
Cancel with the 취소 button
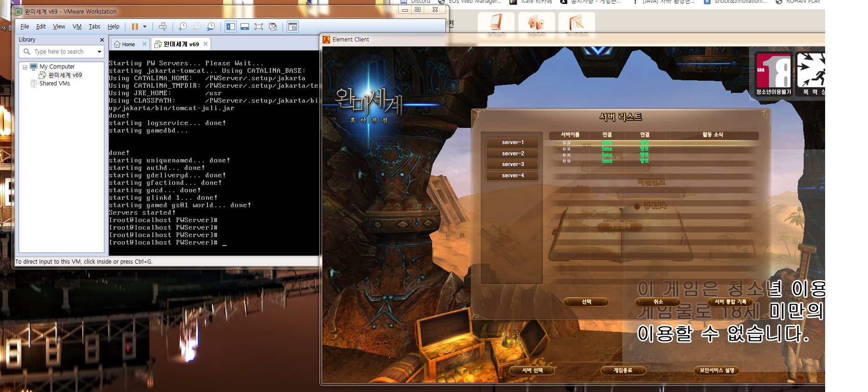click(x=658, y=302)
